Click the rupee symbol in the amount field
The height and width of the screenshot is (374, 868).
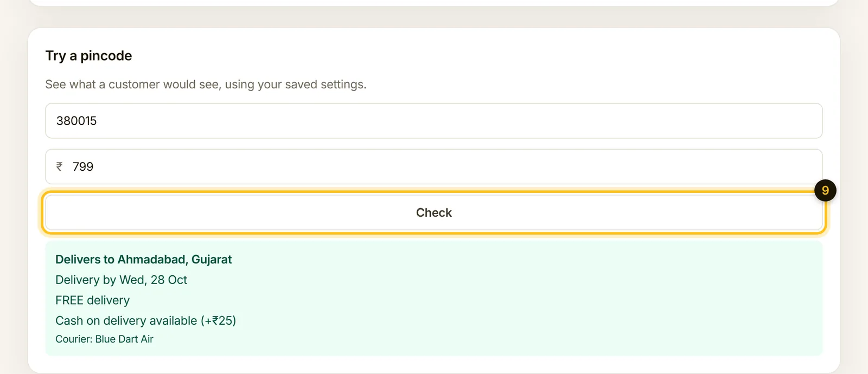60,167
